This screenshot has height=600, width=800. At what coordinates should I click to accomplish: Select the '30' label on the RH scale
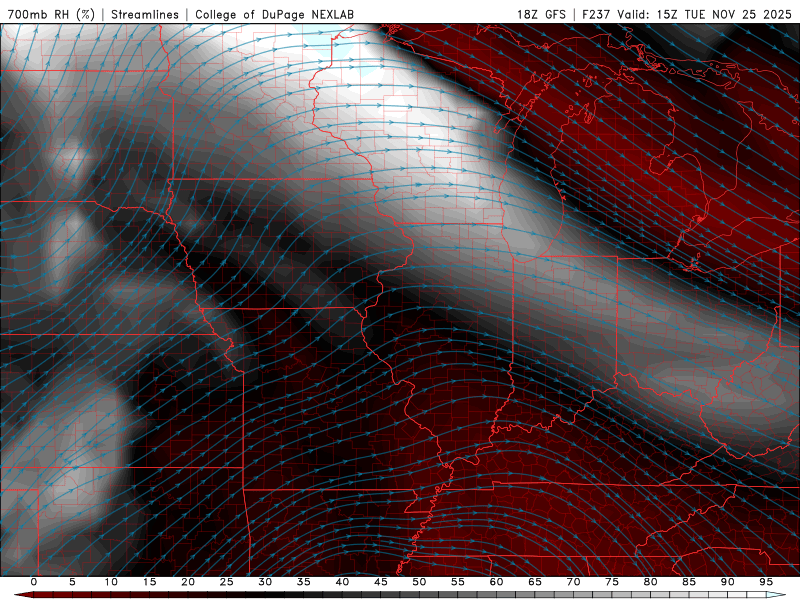click(x=265, y=582)
